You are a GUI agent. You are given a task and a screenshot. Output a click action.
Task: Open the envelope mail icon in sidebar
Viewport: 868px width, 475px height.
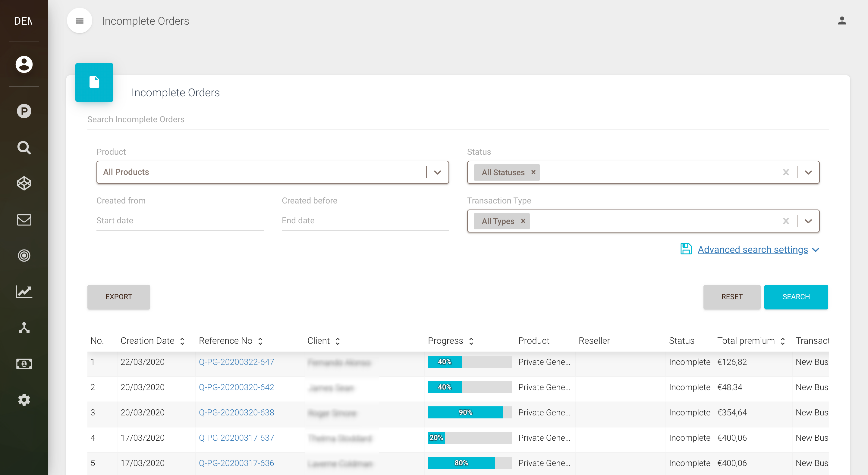point(24,220)
